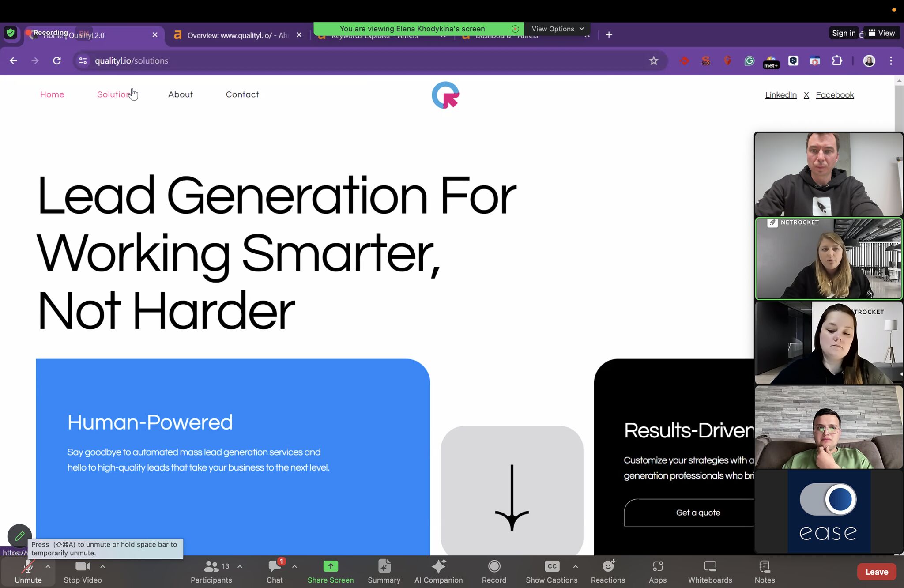Click the Show Captions icon in toolbar

tap(551, 566)
